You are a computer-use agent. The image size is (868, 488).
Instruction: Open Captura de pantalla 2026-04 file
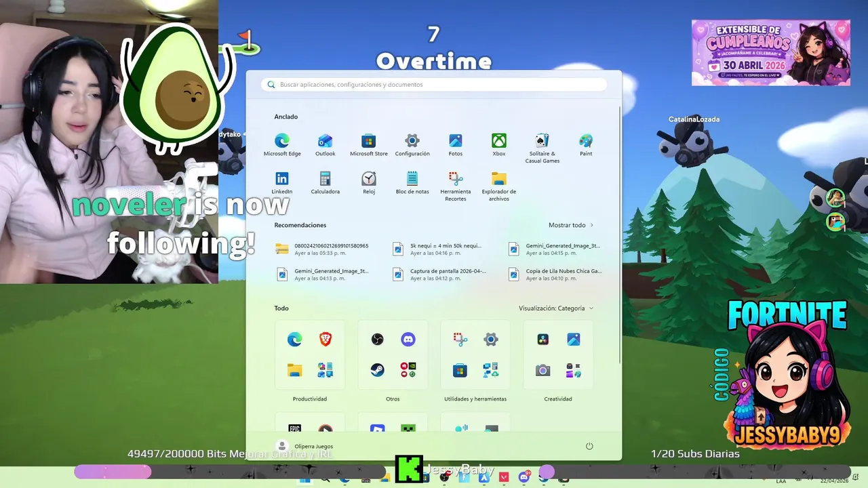tap(439, 274)
